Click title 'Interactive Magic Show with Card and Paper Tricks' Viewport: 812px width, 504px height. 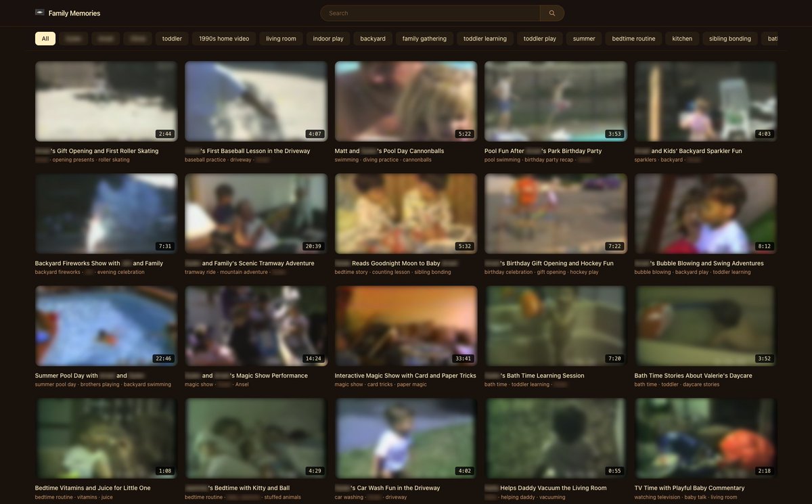[x=405, y=375]
